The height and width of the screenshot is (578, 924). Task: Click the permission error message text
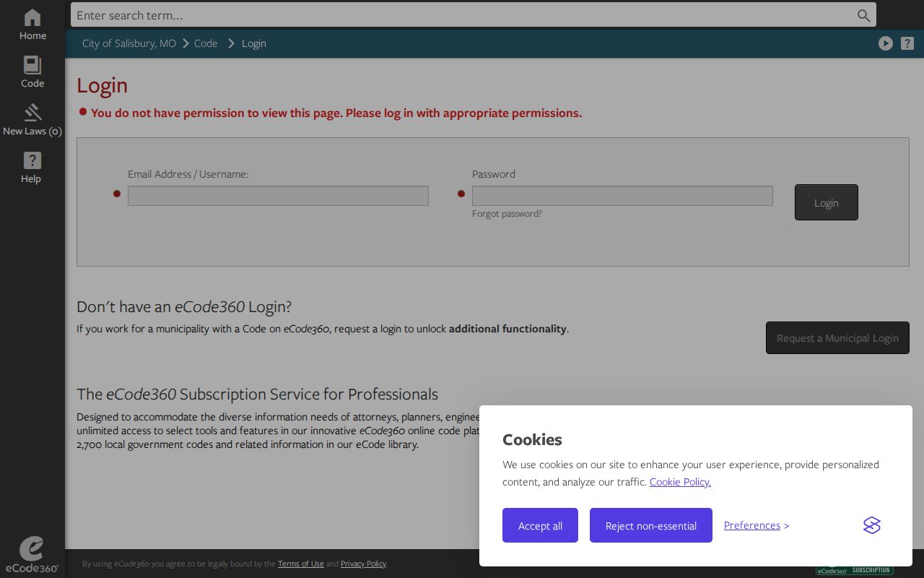pyautogui.click(x=336, y=113)
